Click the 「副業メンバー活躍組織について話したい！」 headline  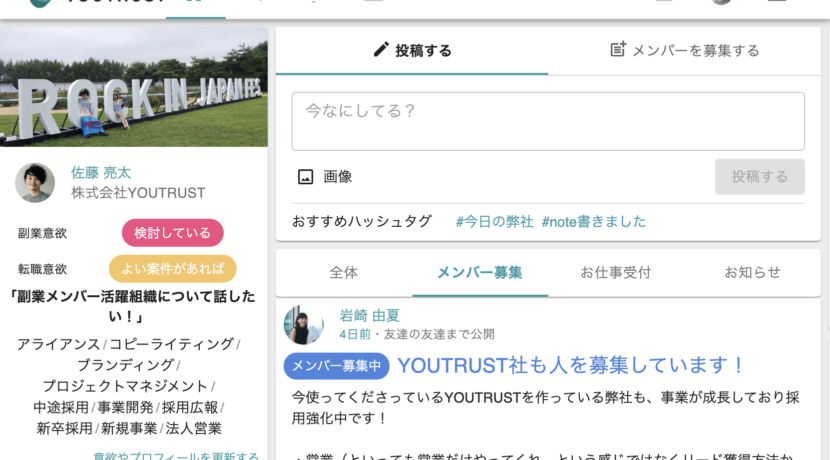133,306
